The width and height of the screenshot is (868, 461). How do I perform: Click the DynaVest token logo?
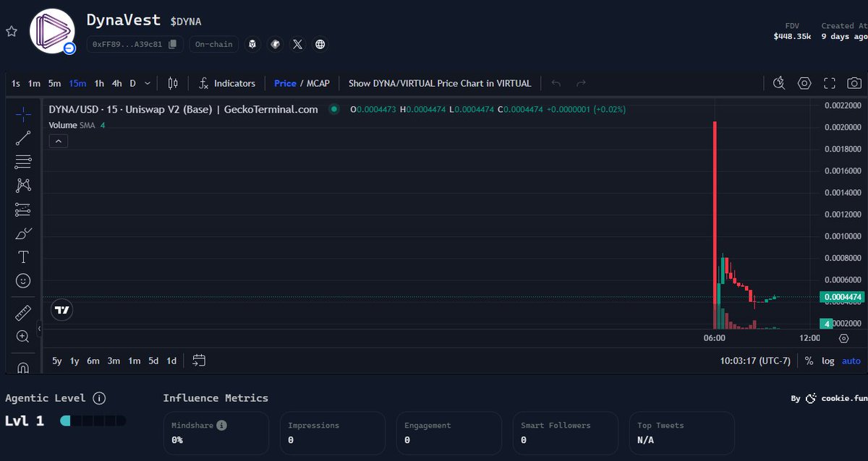53,33
